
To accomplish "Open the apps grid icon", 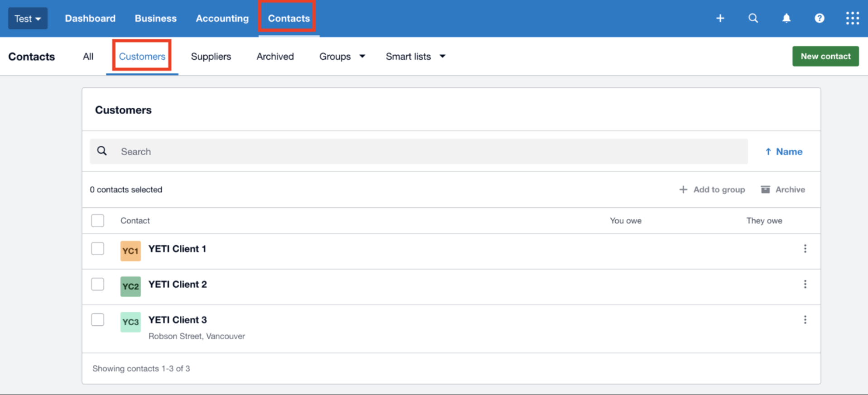I will (853, 18).
